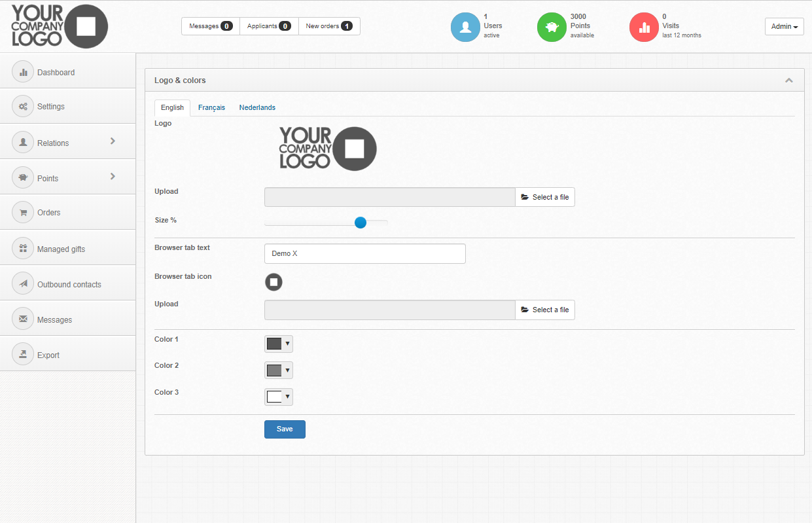
Task: Click the Export sidebar icon
Action: (x=23, y=355)
